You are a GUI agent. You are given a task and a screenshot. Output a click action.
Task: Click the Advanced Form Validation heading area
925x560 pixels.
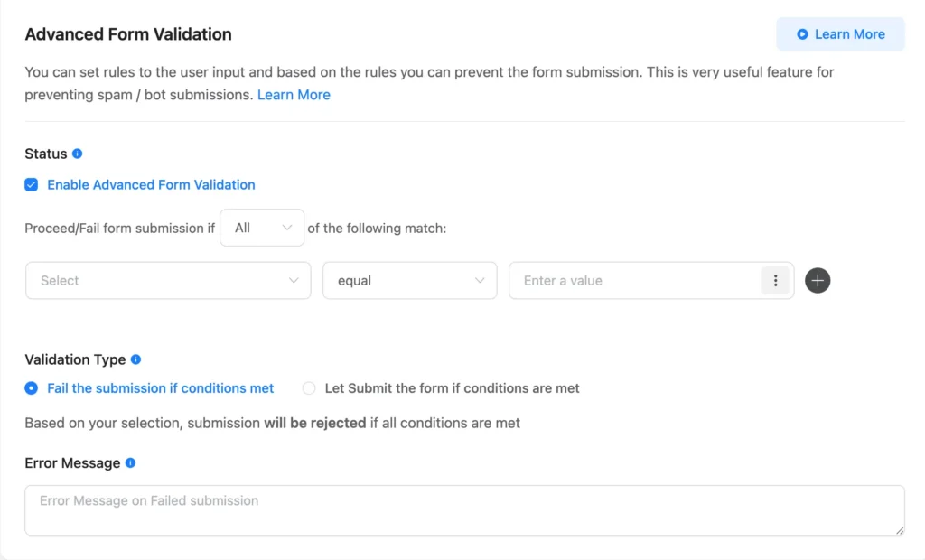coord(127,33)
